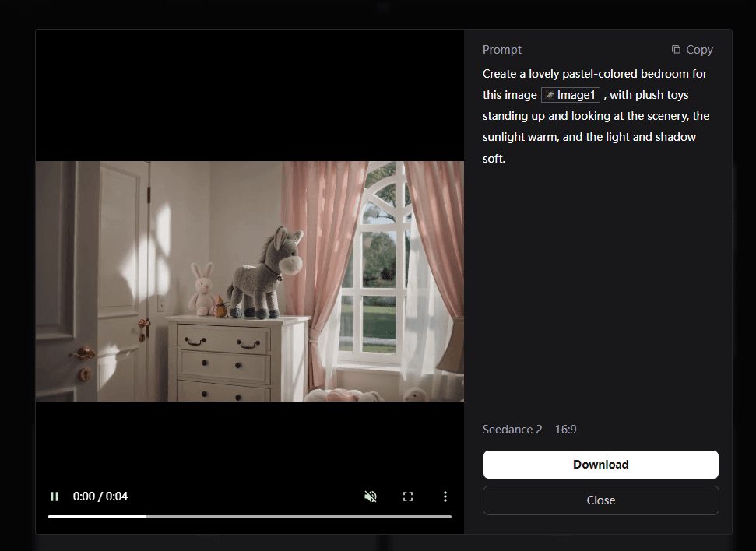
Task: Close the video preview dialog
Action: (600, 500)
